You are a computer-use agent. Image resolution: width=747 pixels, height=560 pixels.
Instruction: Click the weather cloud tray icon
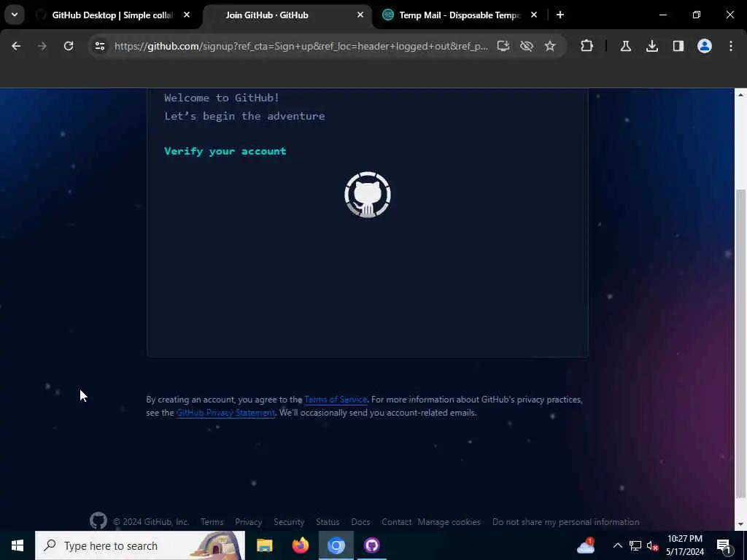(586, 546)
